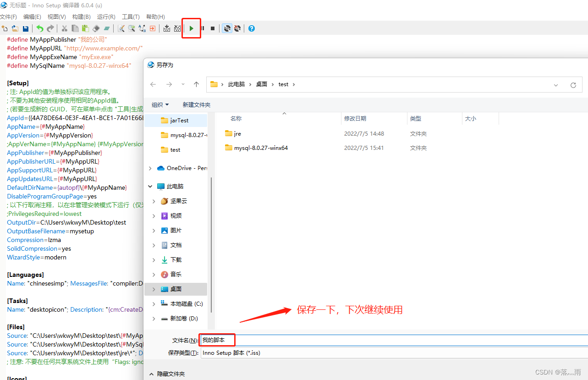This screenshot has width=588, height=380.
Task: Open the 文件(F) menu
Action: coord(9,17)
